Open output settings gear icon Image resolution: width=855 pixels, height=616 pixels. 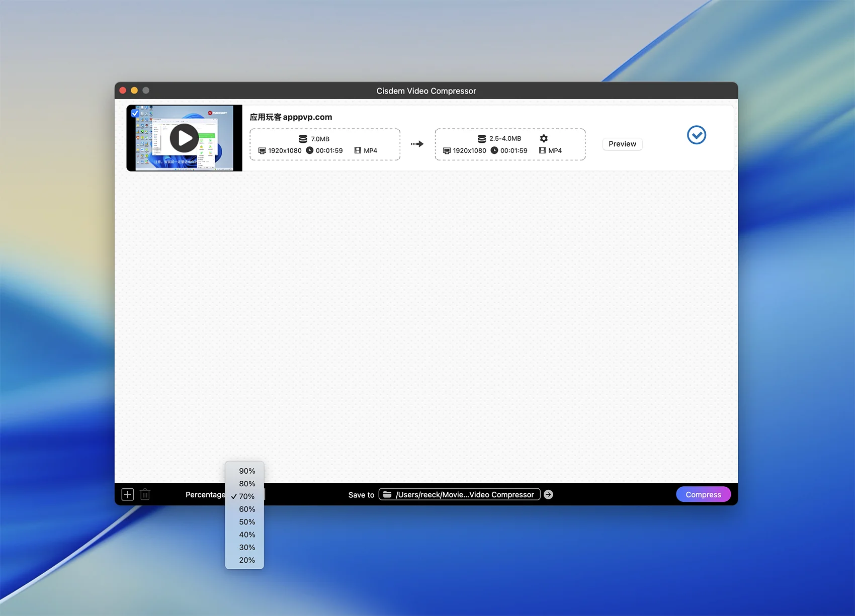click(x=544, y=138)
